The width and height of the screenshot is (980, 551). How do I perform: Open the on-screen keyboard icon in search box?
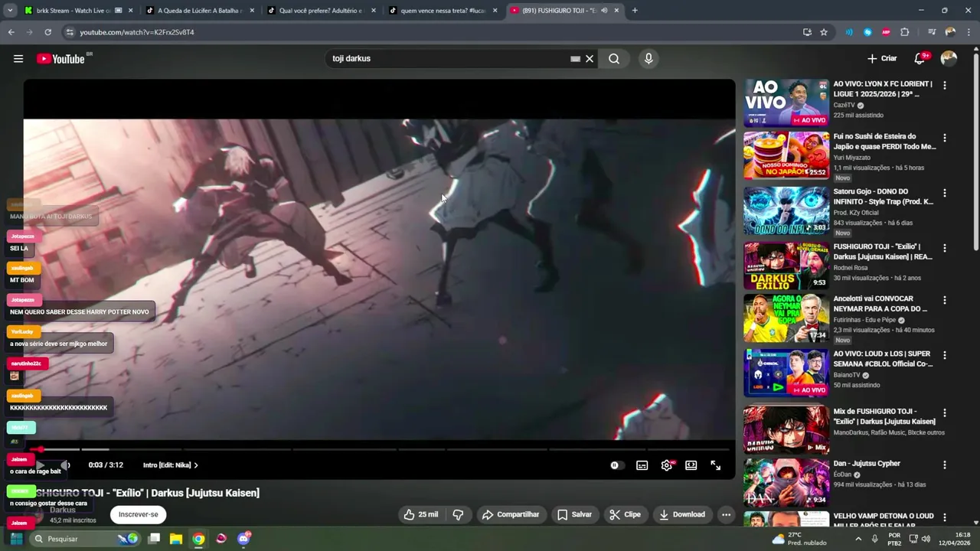pyautogui.click(x=575, y=59)
